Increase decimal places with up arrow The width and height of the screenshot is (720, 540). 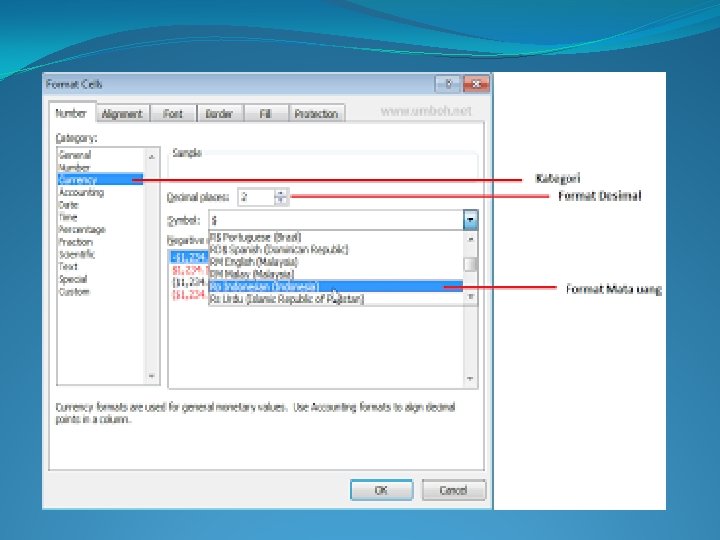tap(281, 193)
